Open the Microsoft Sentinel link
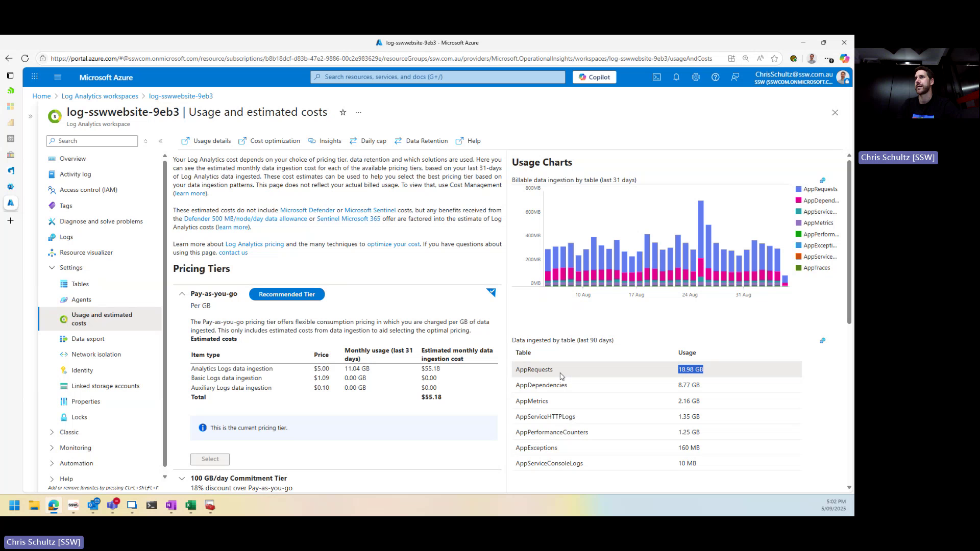Viewport: 980px width, 551px height. 370,210
